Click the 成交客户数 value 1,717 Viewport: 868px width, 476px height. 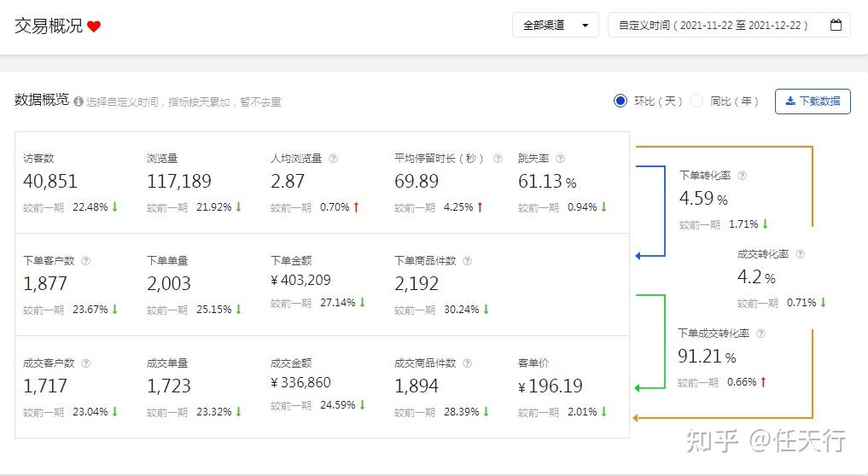tap(45, 386)
